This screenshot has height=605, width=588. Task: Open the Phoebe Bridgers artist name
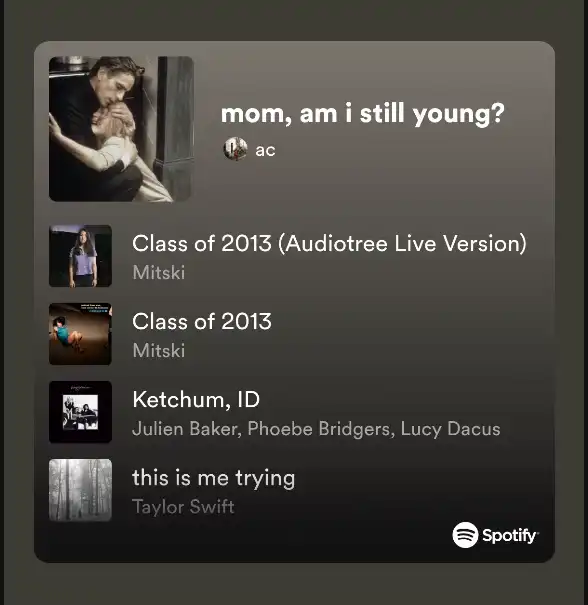coord(319,430)
